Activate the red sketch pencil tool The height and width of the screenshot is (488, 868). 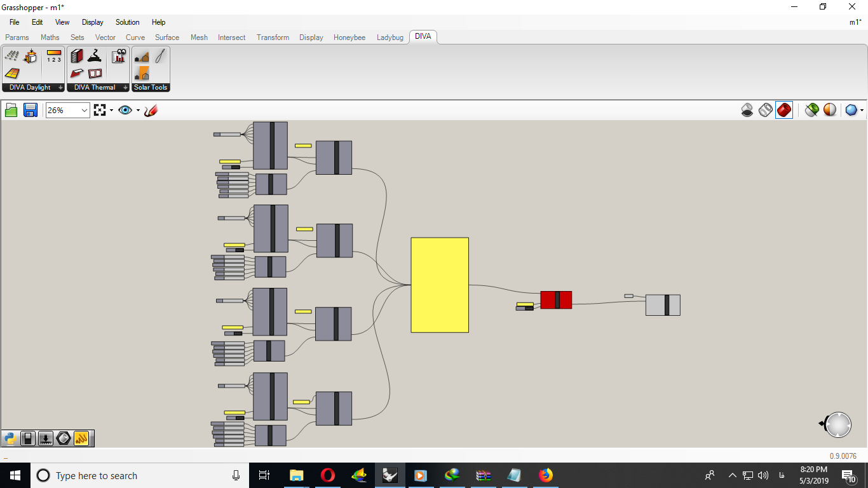coord(151,110)
